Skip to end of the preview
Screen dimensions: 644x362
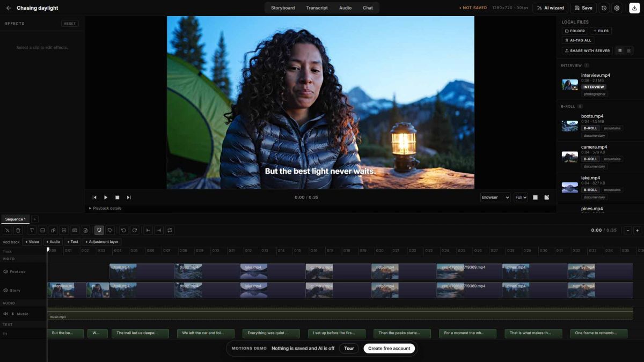pyautogui.click(x=129, y=197)
